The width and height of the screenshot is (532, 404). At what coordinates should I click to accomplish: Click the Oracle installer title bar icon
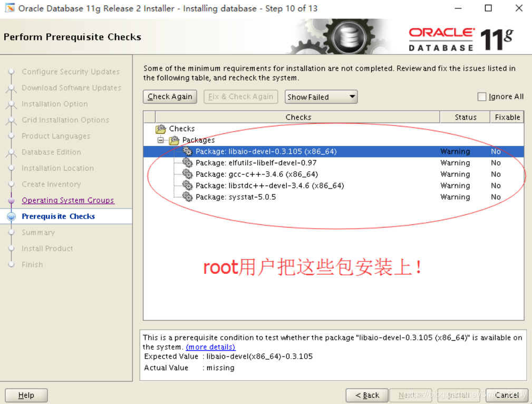[10, 8]
